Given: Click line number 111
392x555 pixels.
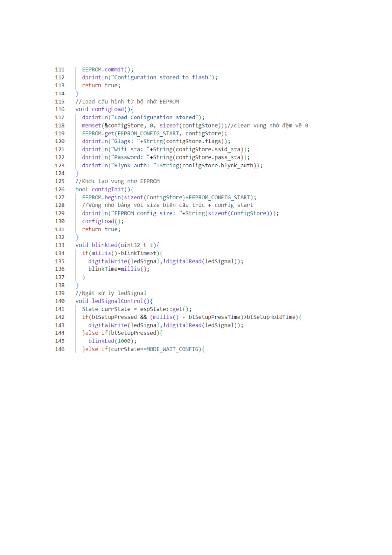Looking at the screenshot, I should [60, 69].
